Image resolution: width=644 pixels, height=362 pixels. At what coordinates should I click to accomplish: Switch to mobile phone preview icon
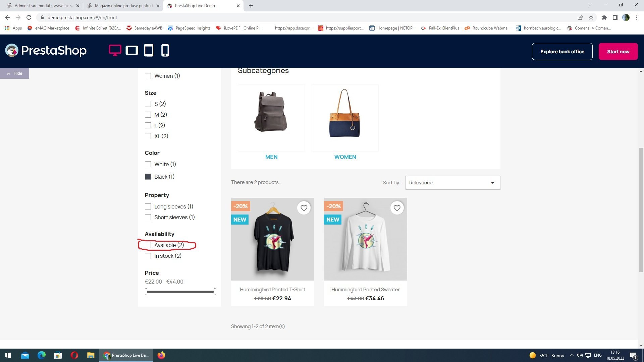(x=165, y=50)
